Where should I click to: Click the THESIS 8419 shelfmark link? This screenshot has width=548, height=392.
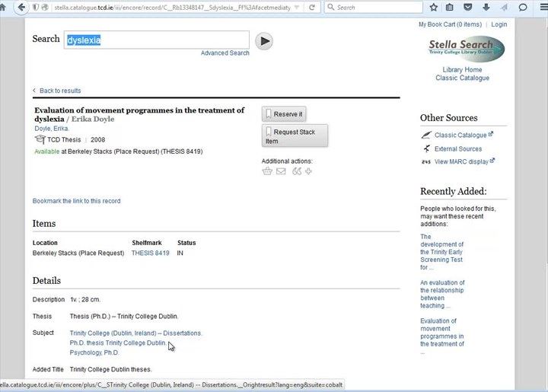coord(150,253)
